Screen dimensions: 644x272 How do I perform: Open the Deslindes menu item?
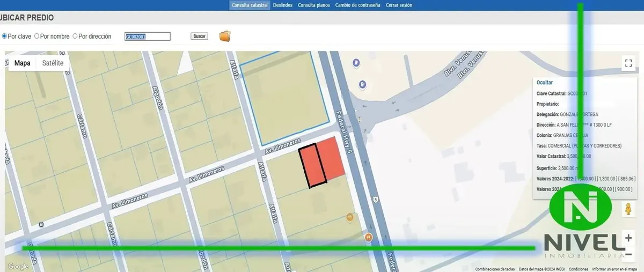[283, 5]
